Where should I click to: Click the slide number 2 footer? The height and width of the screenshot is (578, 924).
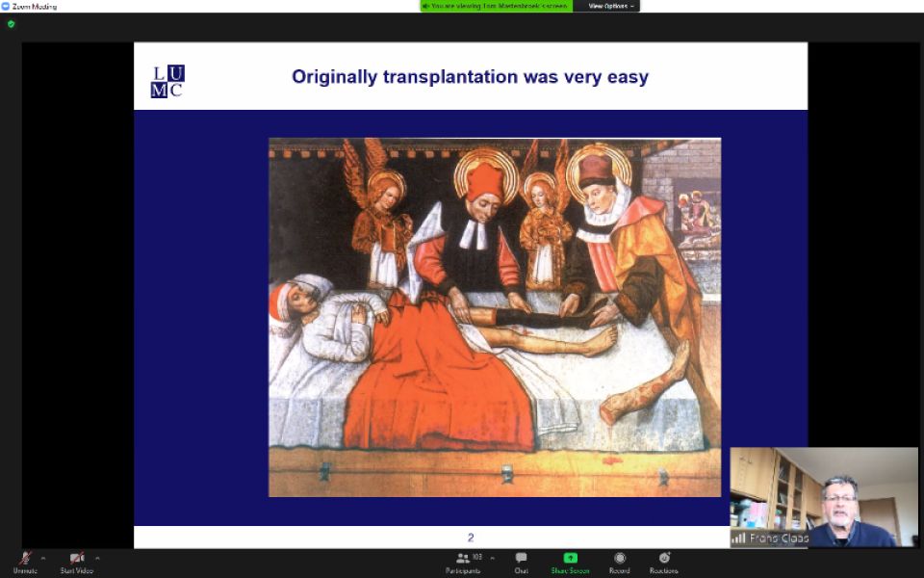[471, 538]
